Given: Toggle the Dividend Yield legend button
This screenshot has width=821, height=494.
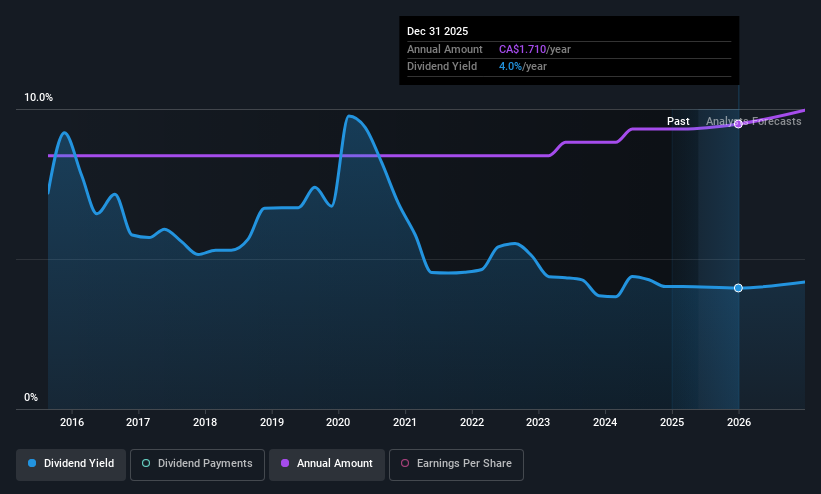Looking at the screenshot, I should 71,464.
